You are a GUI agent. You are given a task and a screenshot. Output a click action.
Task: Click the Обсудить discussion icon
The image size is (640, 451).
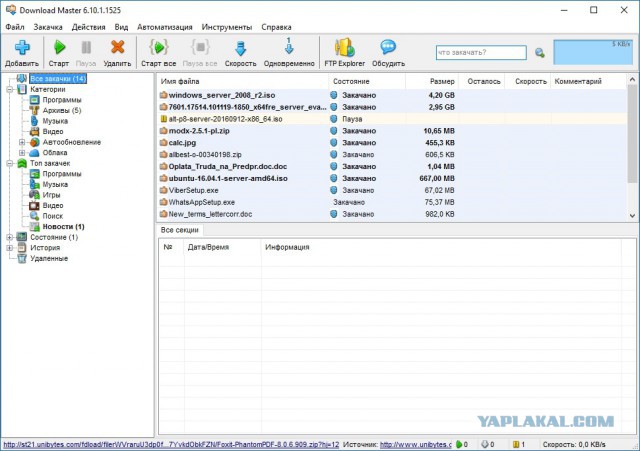(388, 47)
